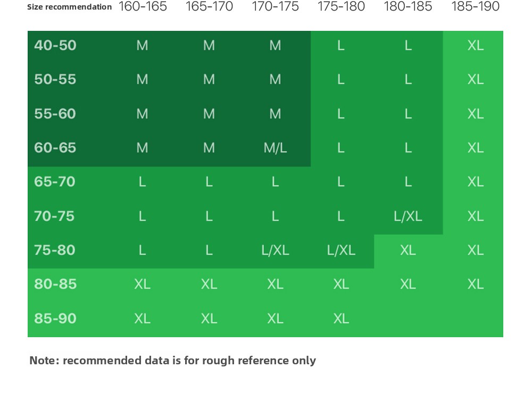Select the 75-80 weight row label
The height and width of the screenshot is (393, 532).
pos(55,250)
